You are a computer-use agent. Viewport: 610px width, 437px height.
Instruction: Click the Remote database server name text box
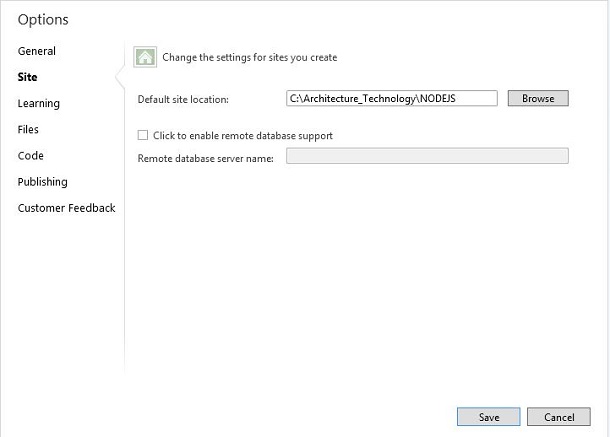pos(427,156)
